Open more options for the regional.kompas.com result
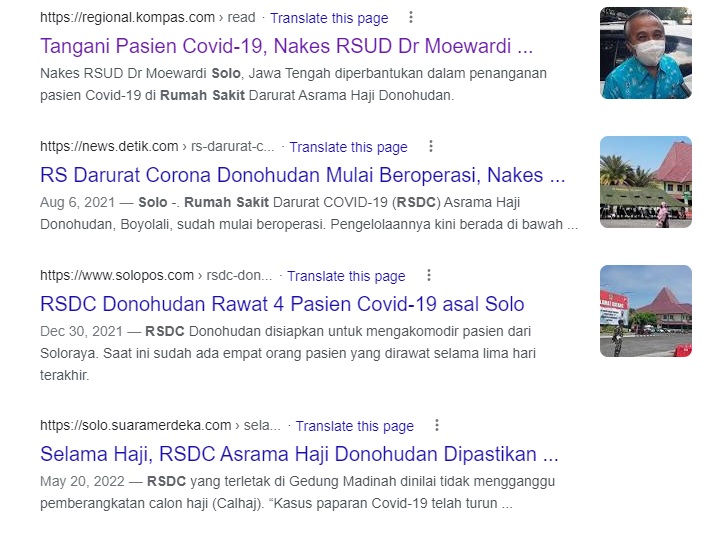 [411, 17]
